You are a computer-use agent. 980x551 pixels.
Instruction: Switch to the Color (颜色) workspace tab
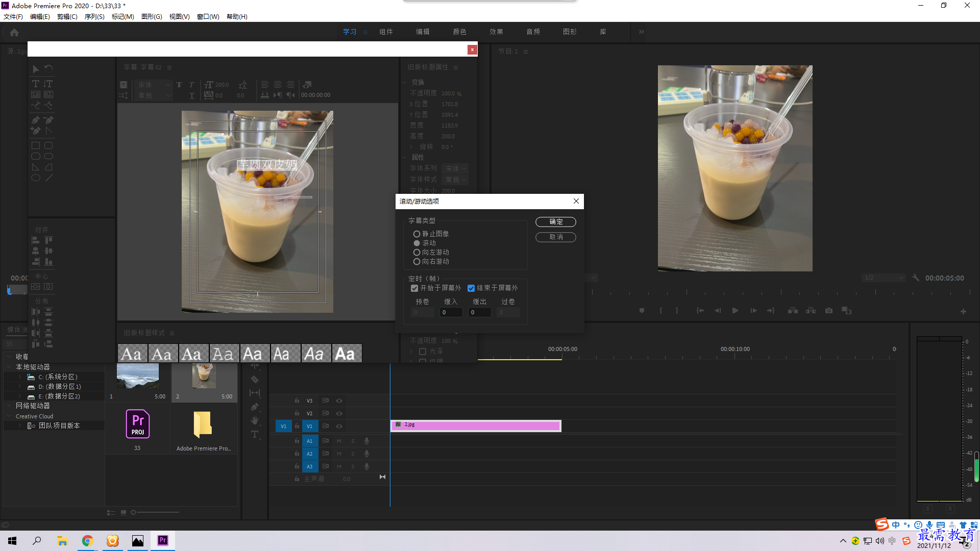(x=459, y=32)
